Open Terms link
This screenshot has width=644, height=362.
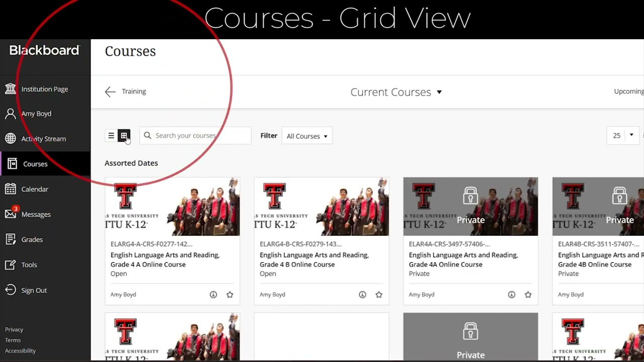13,340
